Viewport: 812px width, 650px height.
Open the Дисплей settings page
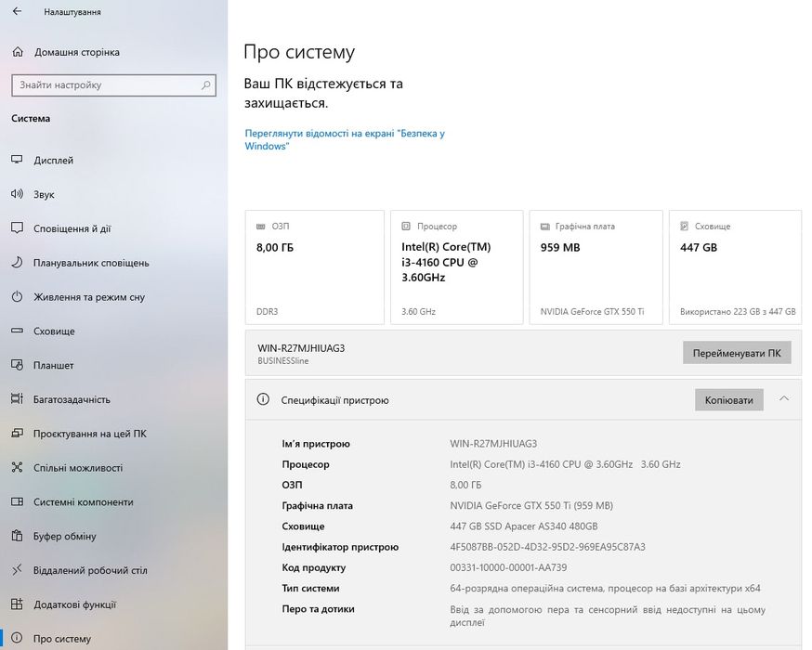pyautogui.click(x=114, y=160)
